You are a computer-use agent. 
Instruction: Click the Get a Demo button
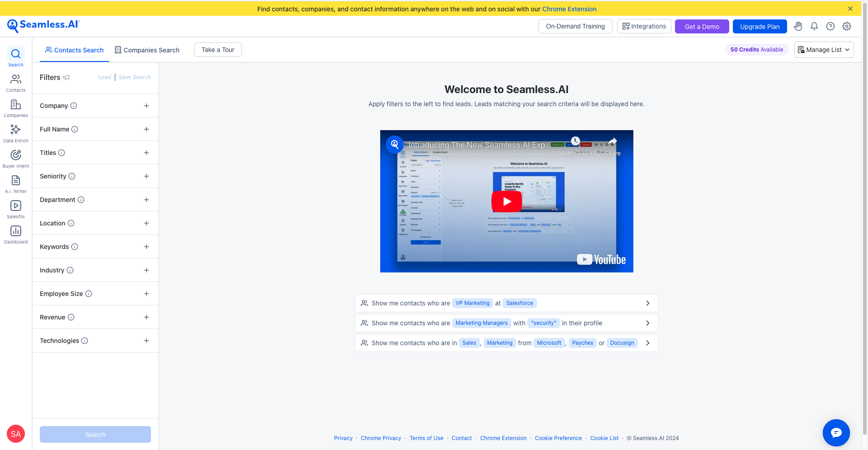pyautogui.click(x=702, y=27)
